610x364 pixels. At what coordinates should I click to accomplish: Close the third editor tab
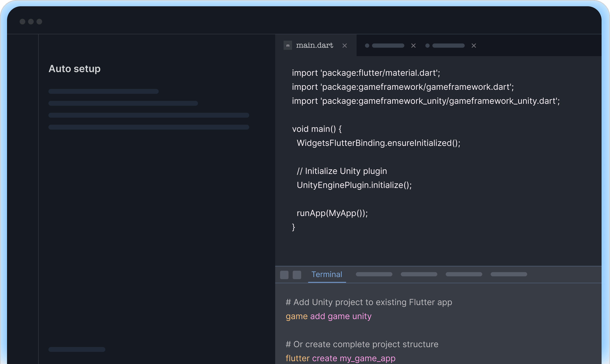(x=474, y=46)
